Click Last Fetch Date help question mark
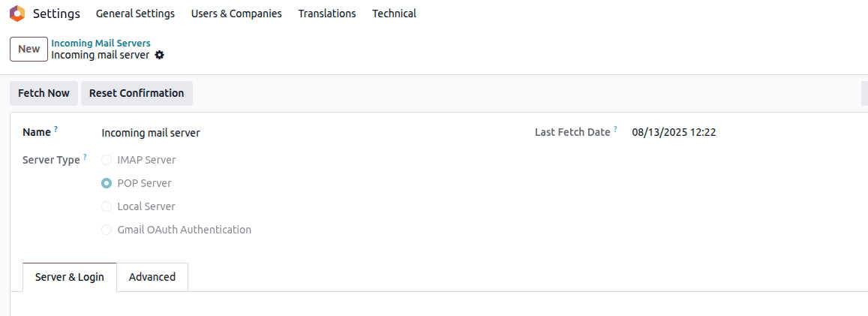Screen dimensions: 868x316 615,130
